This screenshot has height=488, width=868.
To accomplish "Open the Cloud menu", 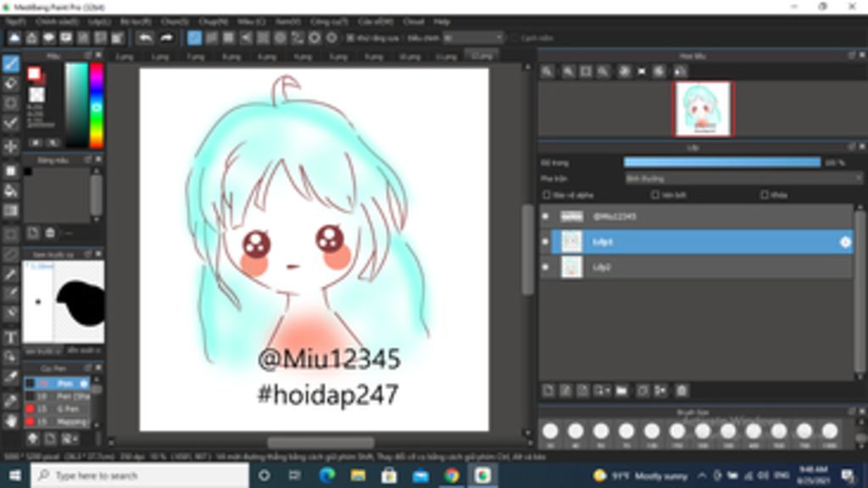I will (x=414, y=21).
